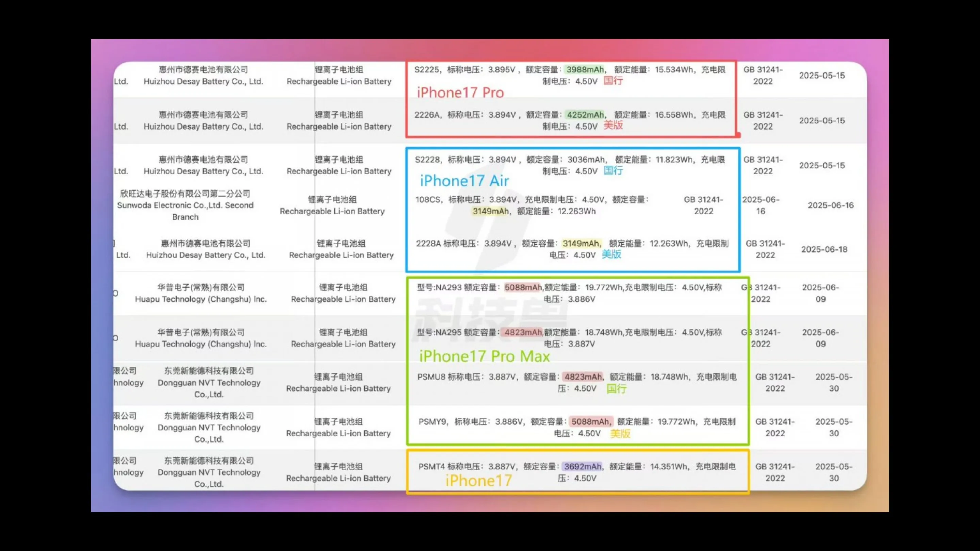Image resolution: width=980 pixels, height=551 pixels.
Task: Select the 108CS model number text
Action: tap(428, 199)
